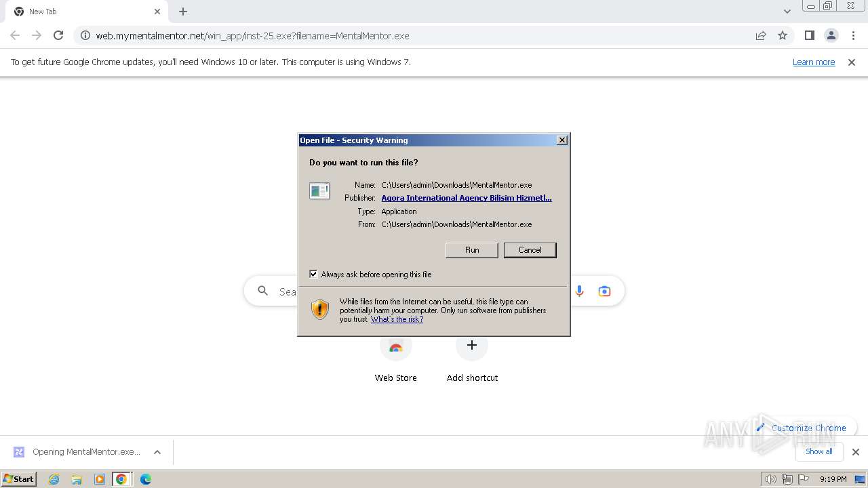Viewport: 868px width, 488px height.
Task: Click the browser forward arrow
Action: [x=37, y=35]
